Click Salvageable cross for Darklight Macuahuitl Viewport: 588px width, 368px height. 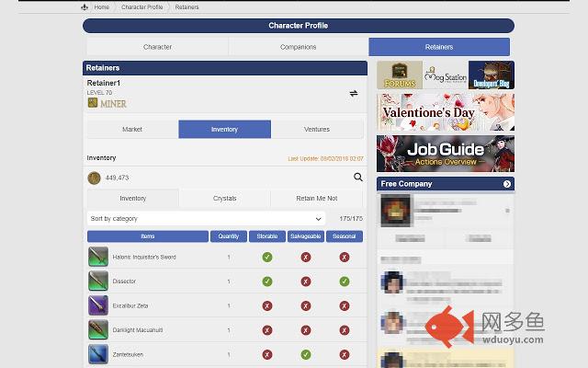coord(306,330)
